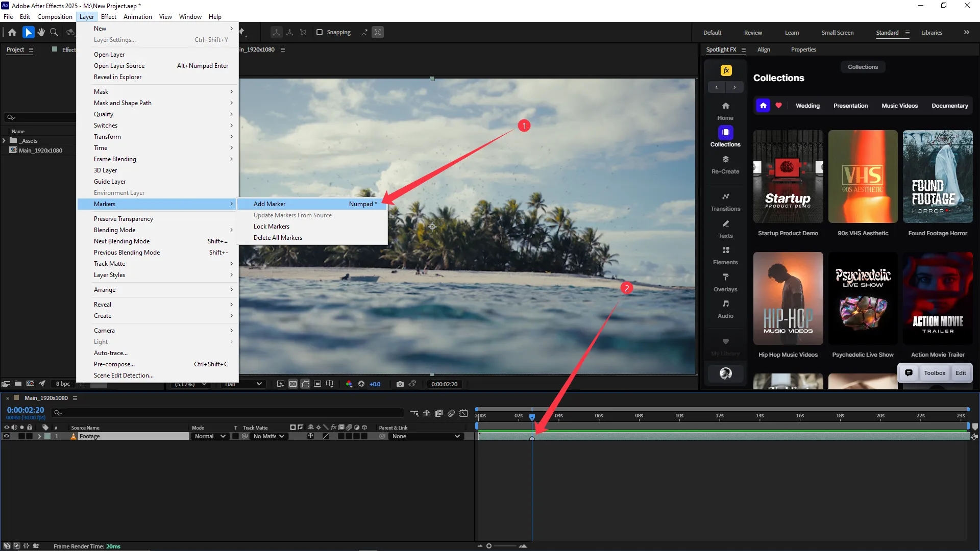The width and height of the screenshot is (980, 551).
Task: Click the Edit button near Toolbox
Action: point(961,373)
